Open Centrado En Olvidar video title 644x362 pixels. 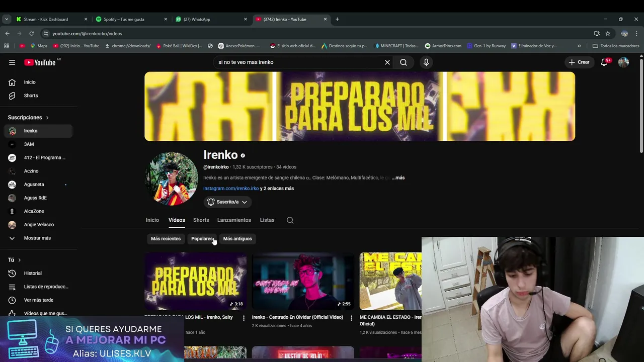tap(297, 317)
